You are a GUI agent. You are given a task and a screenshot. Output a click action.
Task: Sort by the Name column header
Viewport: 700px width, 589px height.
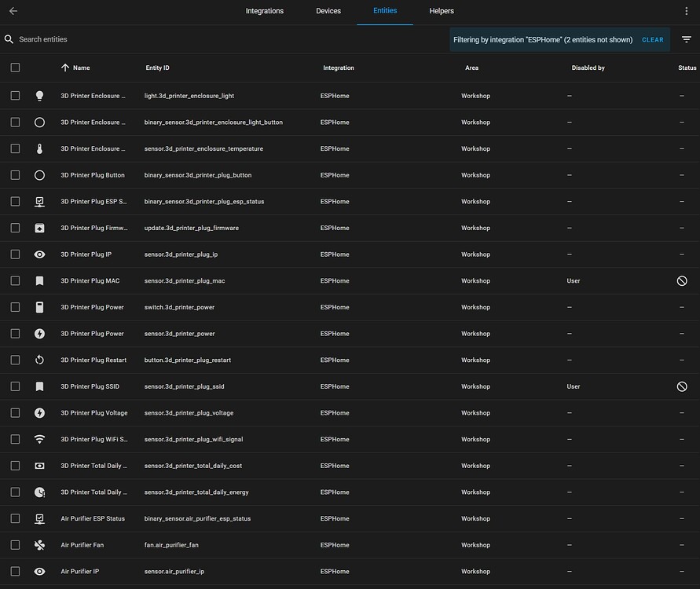pos(81,68)
